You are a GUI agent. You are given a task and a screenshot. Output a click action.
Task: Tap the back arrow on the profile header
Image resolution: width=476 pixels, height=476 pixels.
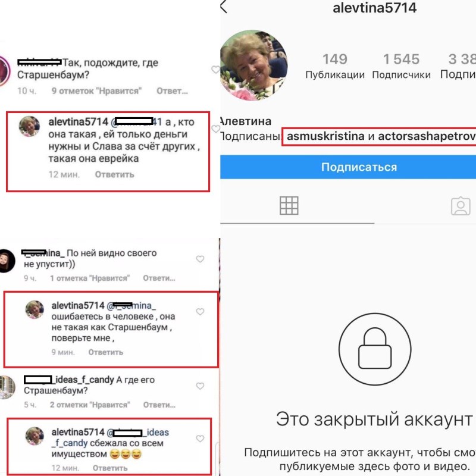click(224, 7)
